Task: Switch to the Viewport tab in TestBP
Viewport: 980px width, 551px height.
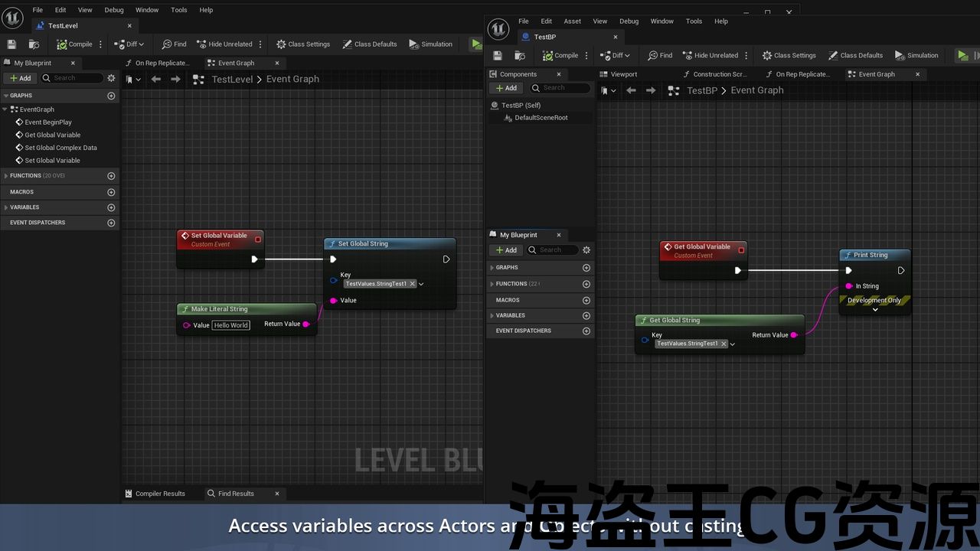Action: (623, 74)
